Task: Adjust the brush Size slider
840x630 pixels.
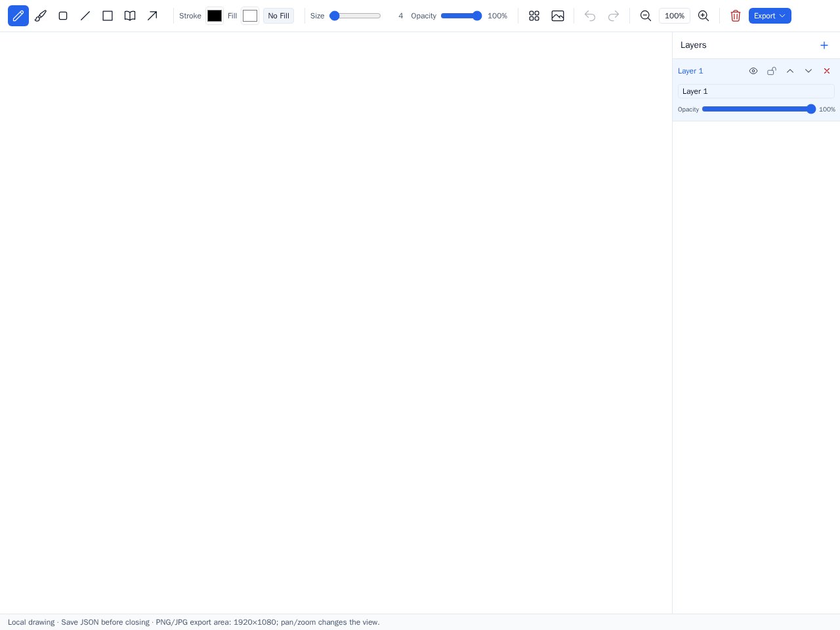Action: tap(355, 16)
